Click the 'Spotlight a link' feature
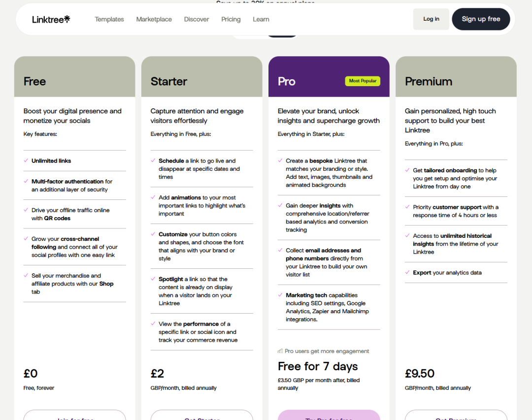The width and height of the screenshot is (532, 420). [x=196, y=291]
